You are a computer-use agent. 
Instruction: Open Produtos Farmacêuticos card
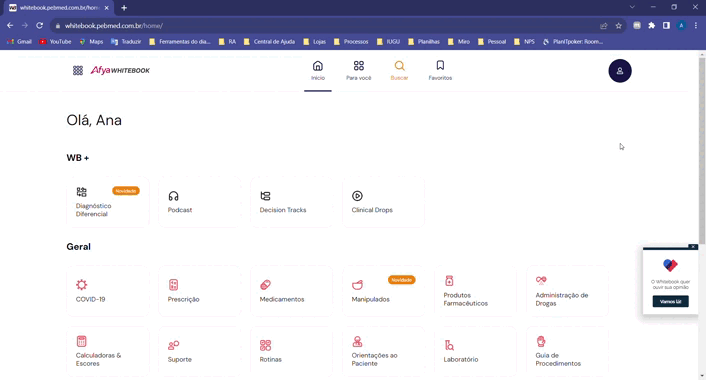[x=475, y=291]
